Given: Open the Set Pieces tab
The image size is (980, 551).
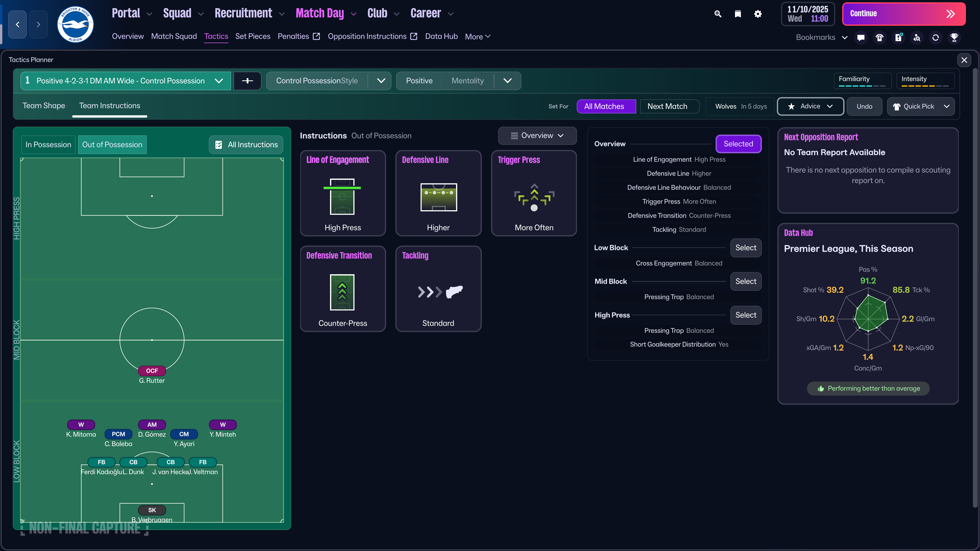Looking at the screenshot, I should tap(253, 36).
